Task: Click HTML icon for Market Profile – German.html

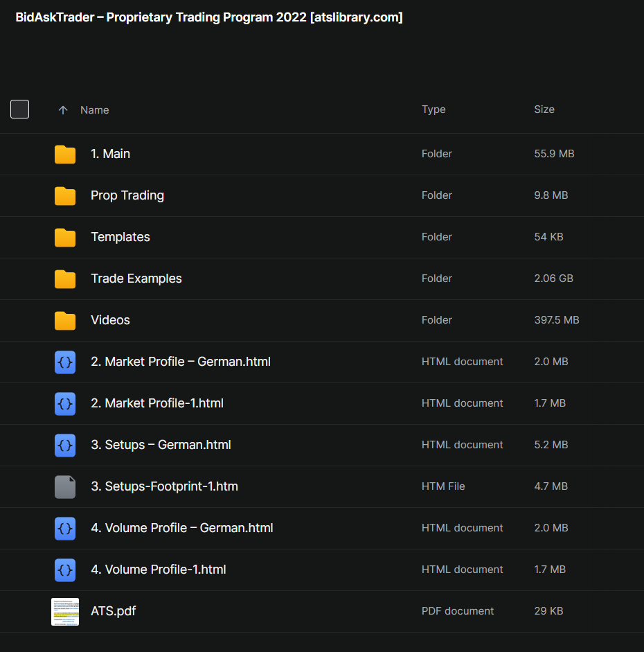Action: [x=65, y=362]
